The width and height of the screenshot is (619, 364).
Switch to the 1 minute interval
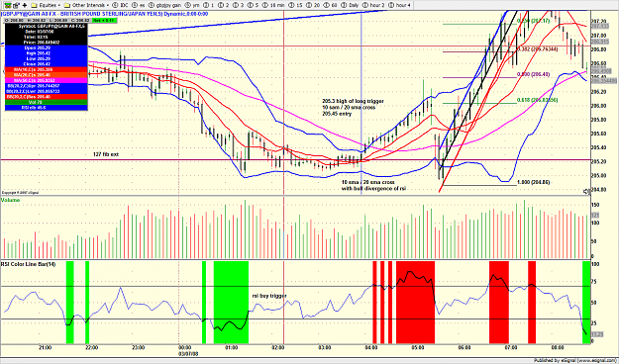(208, 5)
